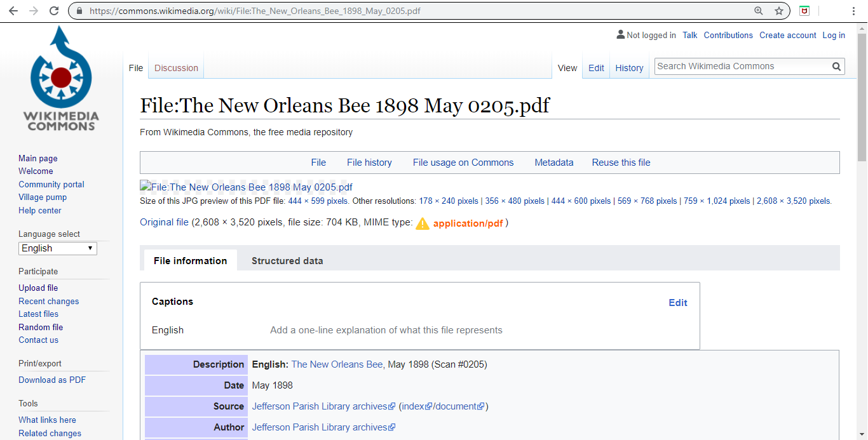Open Jefferson Parish Library archives Source link

click(323, 406)
